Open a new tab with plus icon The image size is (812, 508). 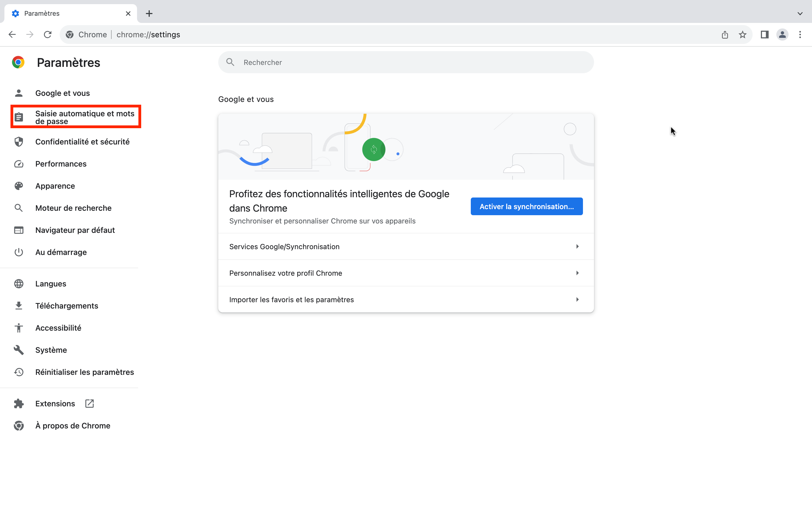[x=149, y=14]
